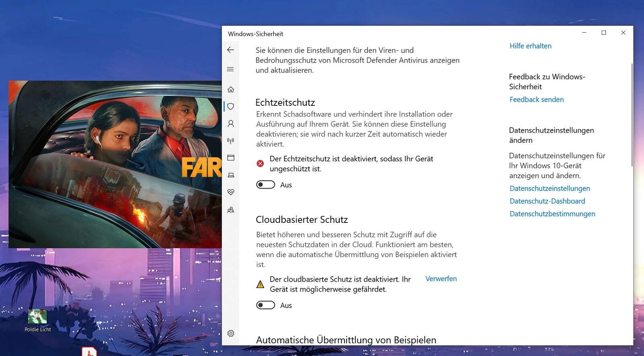The height and width of the screenshot is (356, 644).
Task: Open the account protection person icon
Action: click(231, 123)
